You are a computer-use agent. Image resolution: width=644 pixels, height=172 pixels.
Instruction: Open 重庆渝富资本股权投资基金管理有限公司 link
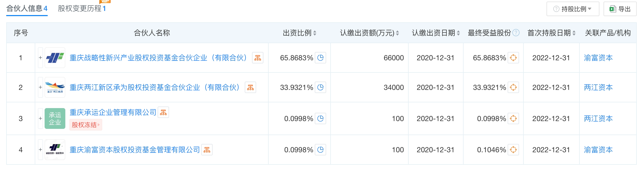[x=135, y=150]
